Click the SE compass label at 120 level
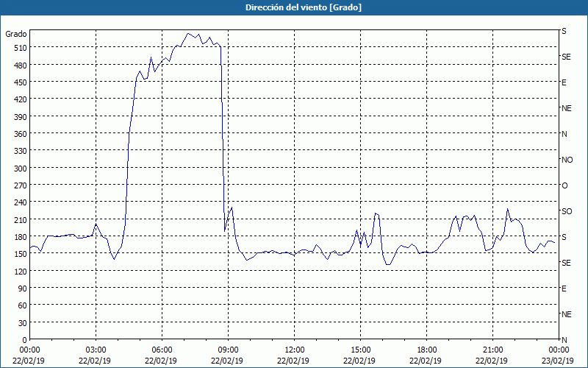 (566, 263)
